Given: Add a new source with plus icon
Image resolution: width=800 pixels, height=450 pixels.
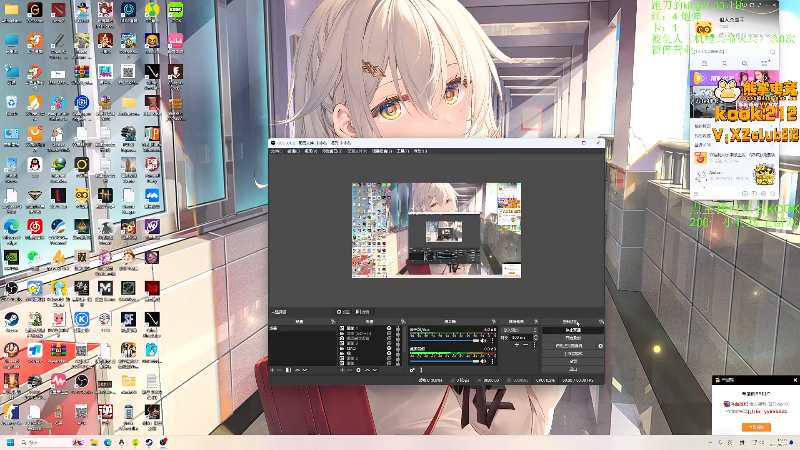Looking at the screenshot, I should (342, 370).
